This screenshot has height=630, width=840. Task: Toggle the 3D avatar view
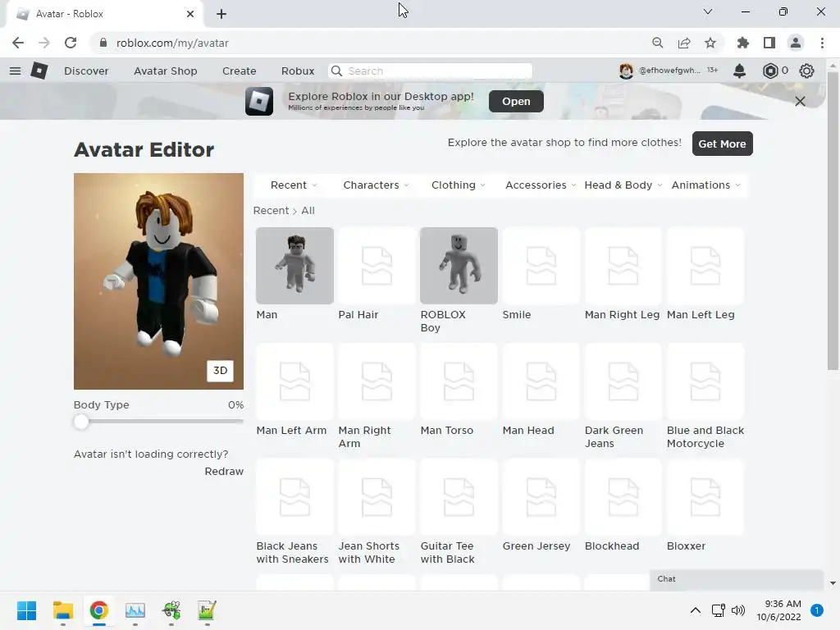point(220,371)
